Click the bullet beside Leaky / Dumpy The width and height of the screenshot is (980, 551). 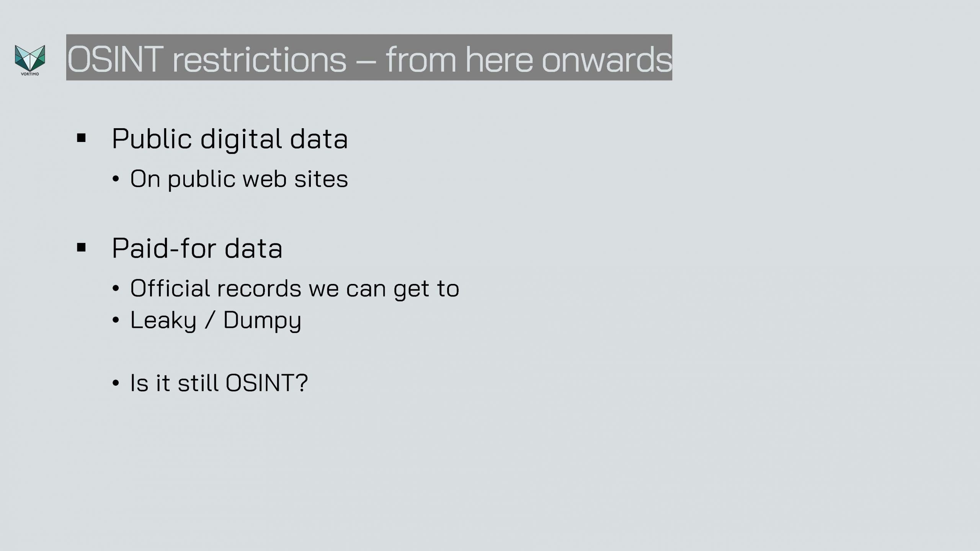(x=116, y=320)
